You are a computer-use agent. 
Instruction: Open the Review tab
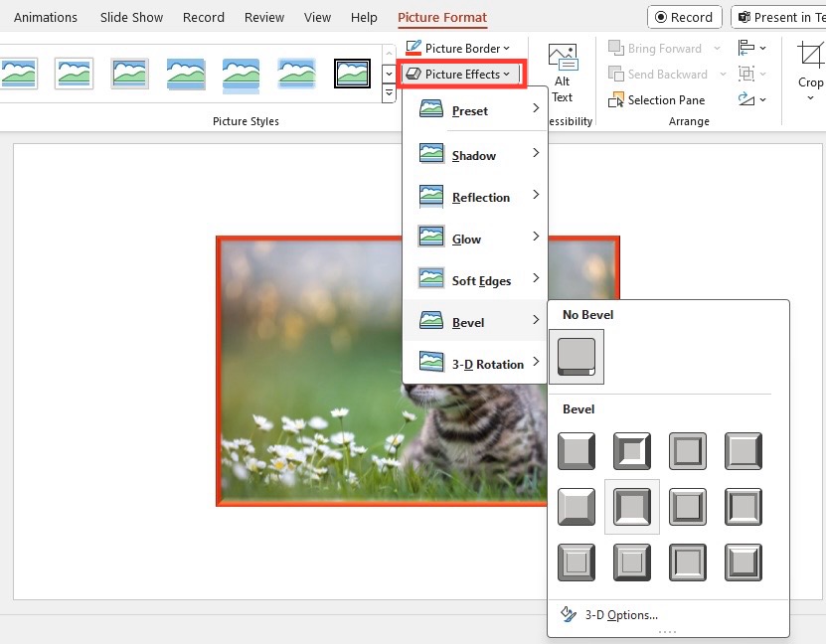click(x=264, y=17)
